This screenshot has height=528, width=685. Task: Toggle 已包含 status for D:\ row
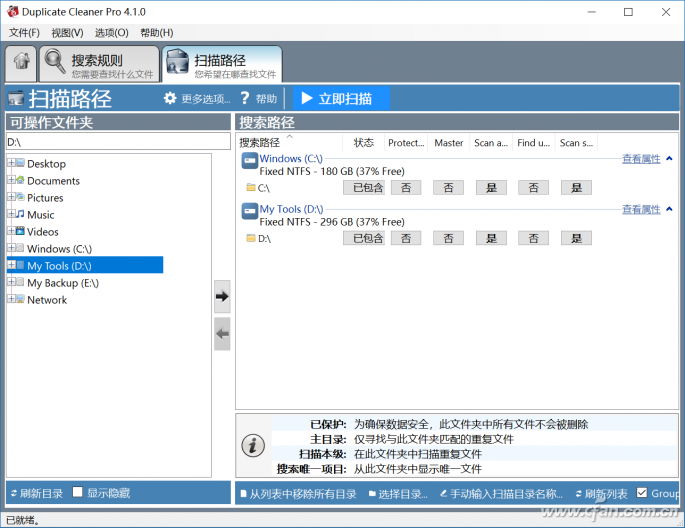(x=364, y=238)
